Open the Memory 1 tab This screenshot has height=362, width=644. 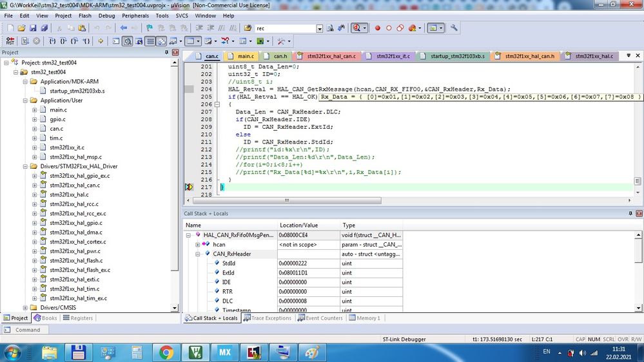pos(365,318)
